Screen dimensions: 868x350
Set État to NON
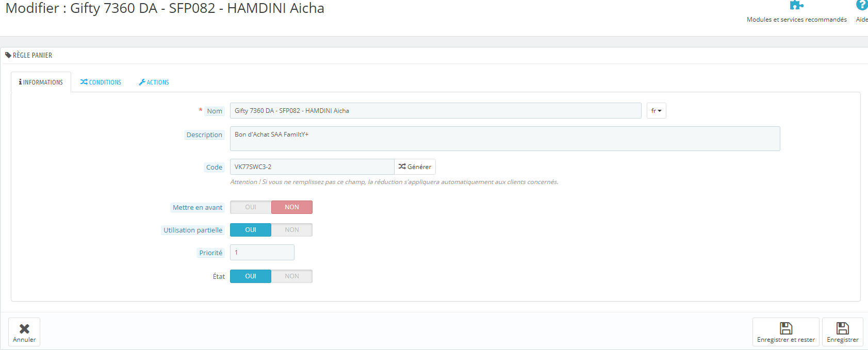click(292, 276)
